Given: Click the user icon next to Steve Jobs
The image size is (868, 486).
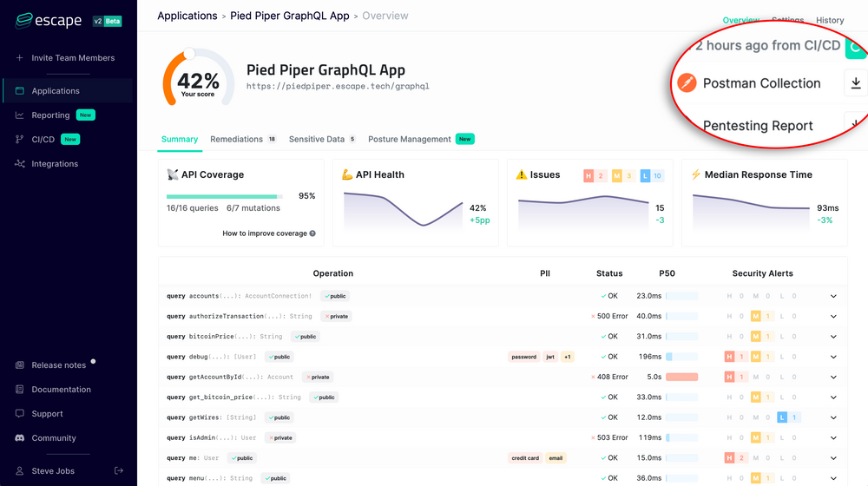Looking at the screenshot, I should pyautogui.click(x=19, y=471).
